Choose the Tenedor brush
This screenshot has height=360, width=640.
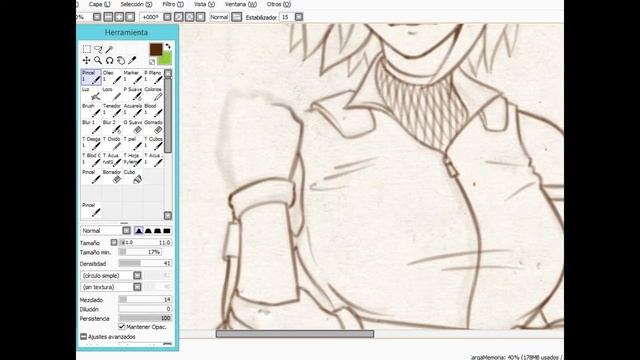coord(112,111)
